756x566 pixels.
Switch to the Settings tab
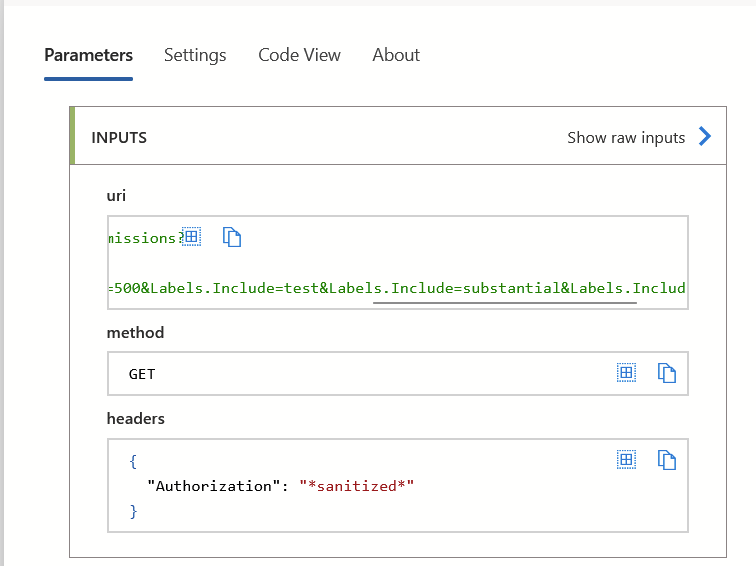(x=195, y=55)
